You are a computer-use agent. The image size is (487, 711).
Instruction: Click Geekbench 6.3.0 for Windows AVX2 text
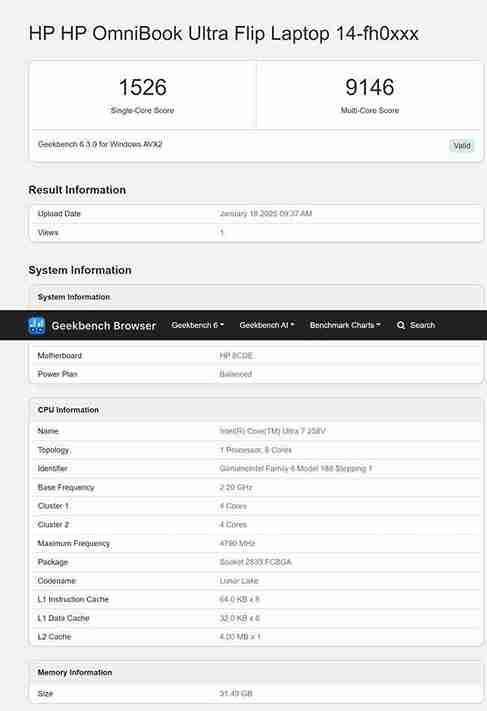point(100,144)
